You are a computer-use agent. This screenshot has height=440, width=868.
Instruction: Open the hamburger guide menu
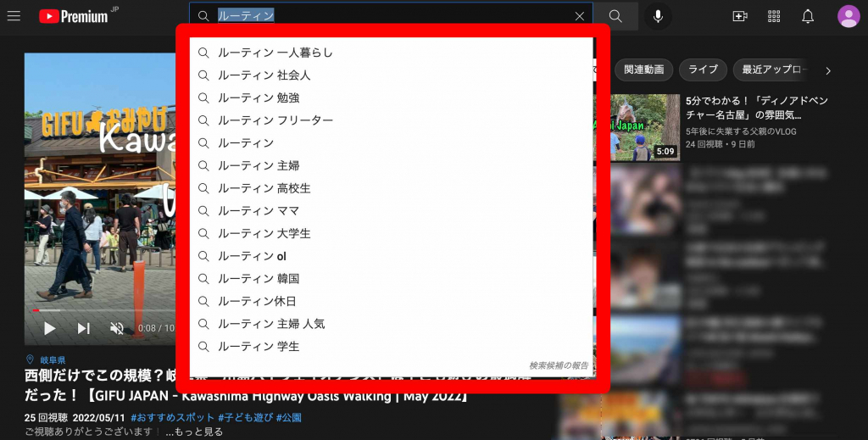tap(14, 16)
